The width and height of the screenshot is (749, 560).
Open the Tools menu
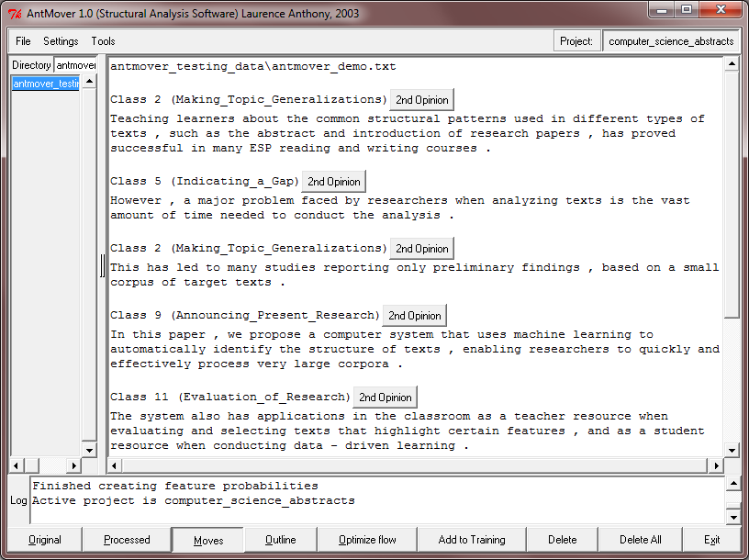point(103,41)
